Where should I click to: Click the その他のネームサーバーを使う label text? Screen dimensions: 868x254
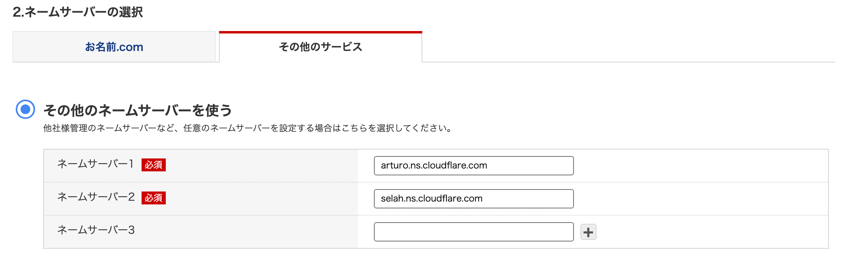pyautogui.click(x=138, y=110)
